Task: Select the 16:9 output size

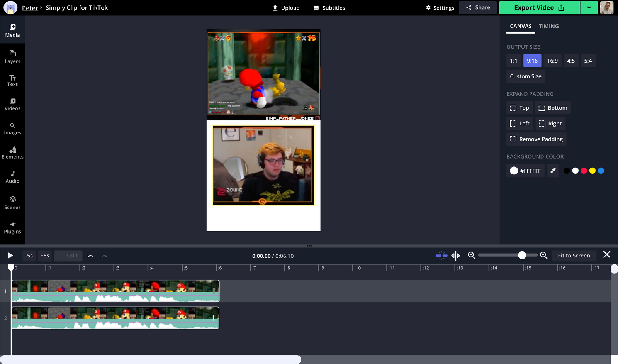Action: [552, 61]
